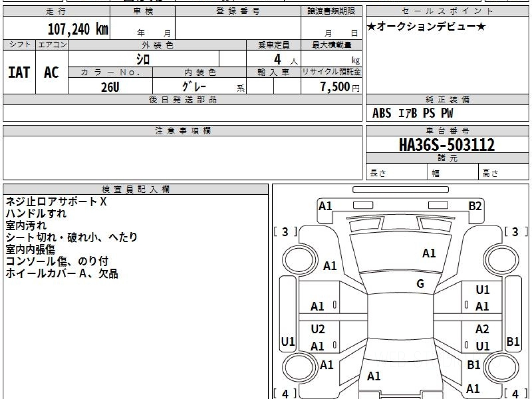Viewport: 532px width, 399px height.
Task: Click the 月 日 field under 譲渡書類期限
Action: [x=331, y=28]
